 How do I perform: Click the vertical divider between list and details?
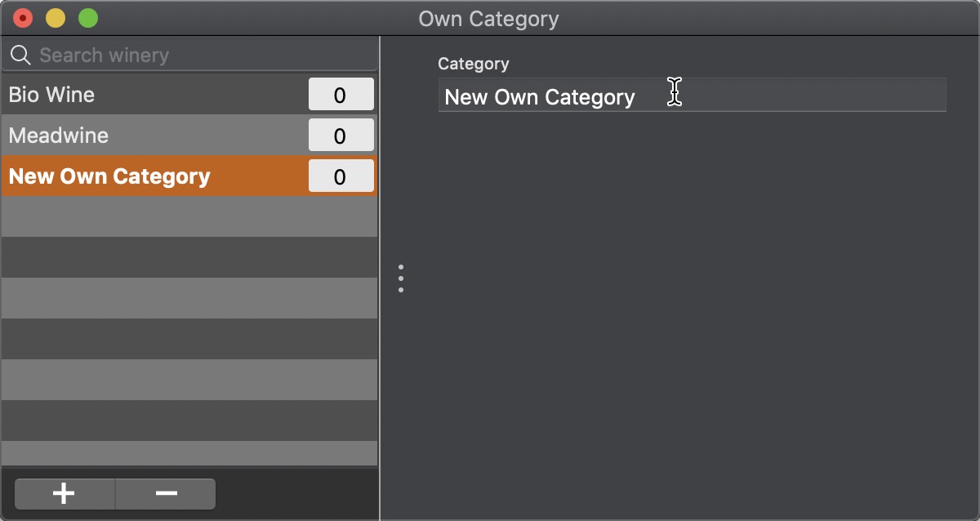pos(380,278)
